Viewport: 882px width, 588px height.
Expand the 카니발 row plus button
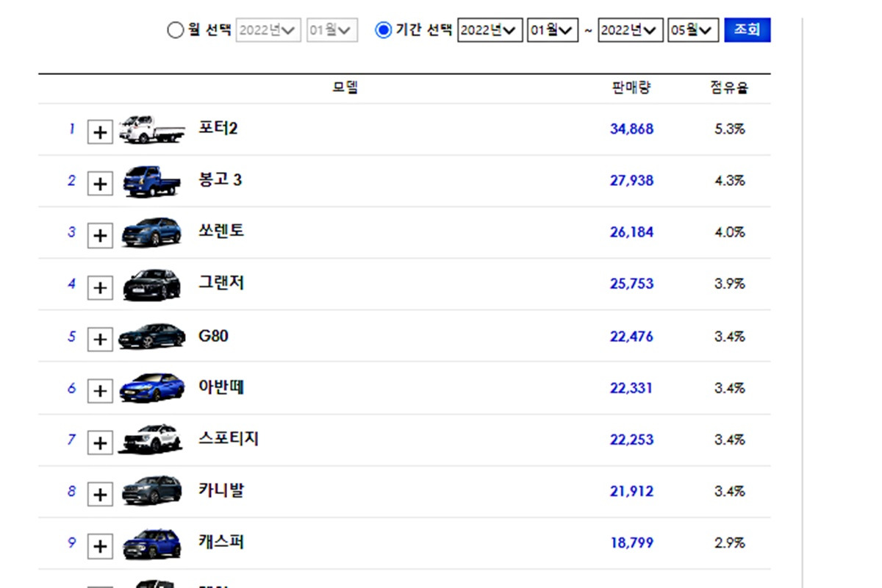point(100,495)
